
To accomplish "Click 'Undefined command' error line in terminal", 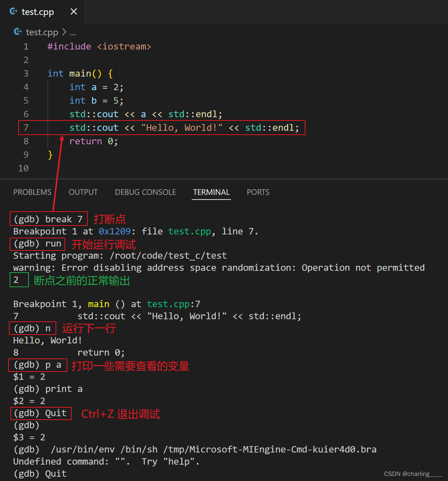I will coord(106,461).
